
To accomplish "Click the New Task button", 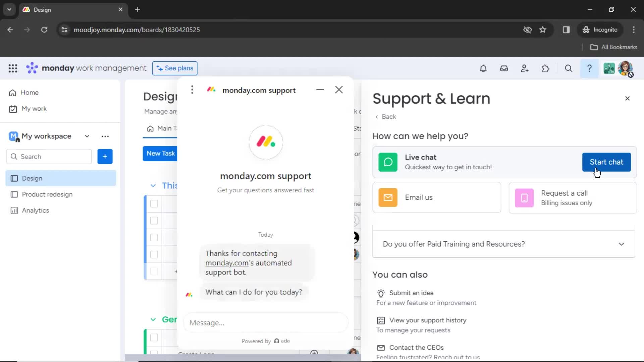I will click(x=160, y=154).
